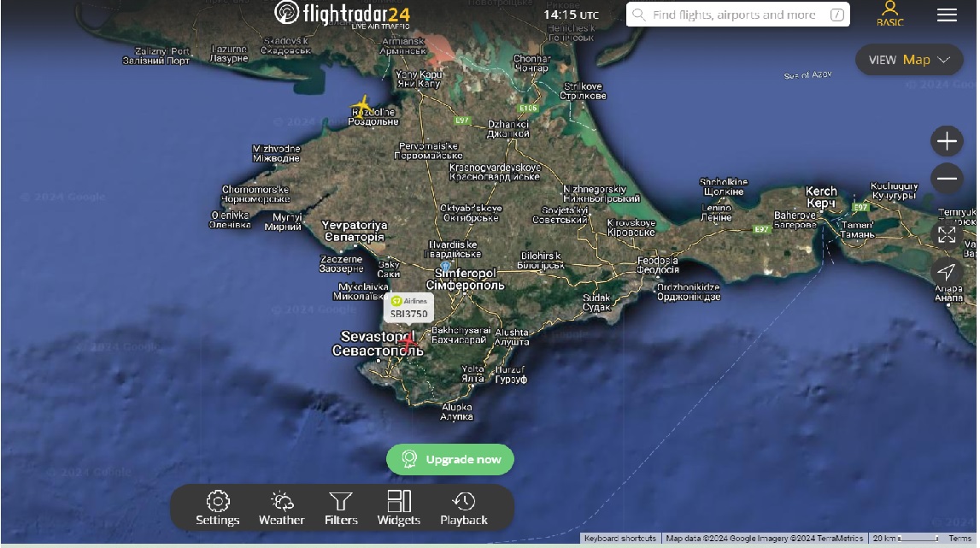Screen dimensions: 980x548
Task: Open the map Terms link
Action: pyautogui.click(x=959, y=539)
